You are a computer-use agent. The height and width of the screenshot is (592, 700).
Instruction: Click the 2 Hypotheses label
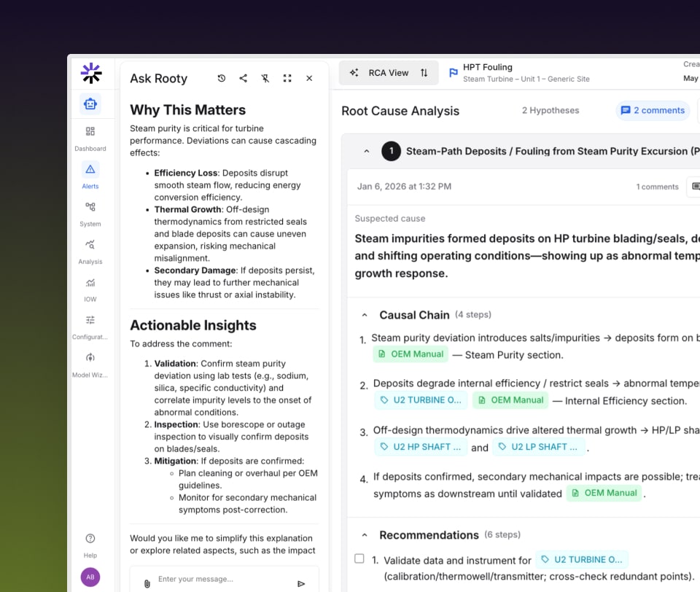tap(551, 110)
